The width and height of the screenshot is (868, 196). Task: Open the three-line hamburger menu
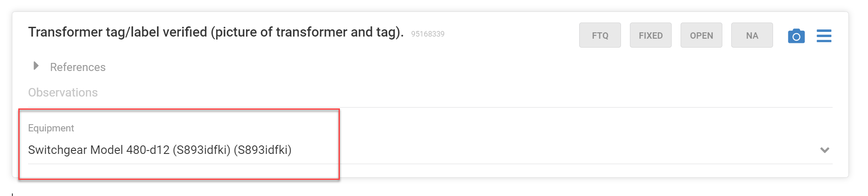(824, 36)
